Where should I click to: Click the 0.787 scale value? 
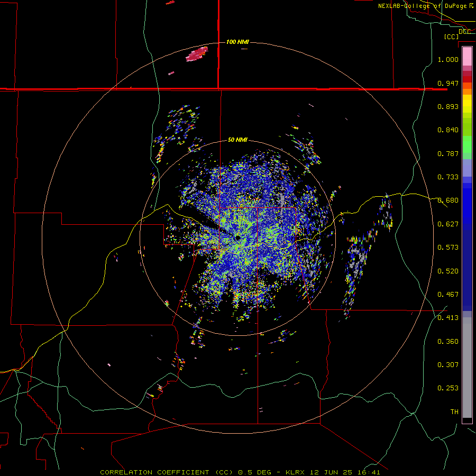(448, 153)
